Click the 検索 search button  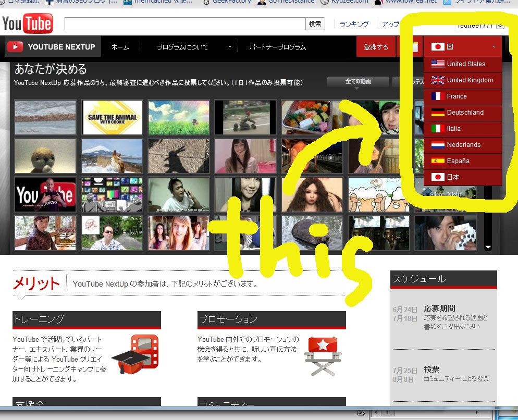(x=315, y=24)
